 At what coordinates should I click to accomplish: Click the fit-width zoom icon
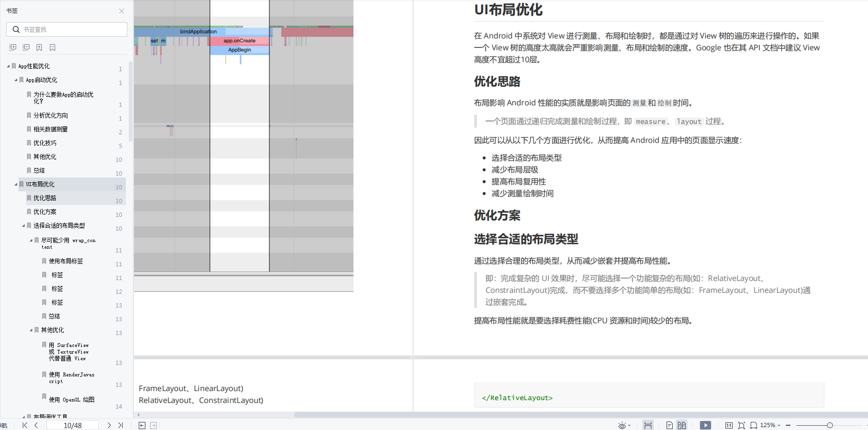pos(754,425)
